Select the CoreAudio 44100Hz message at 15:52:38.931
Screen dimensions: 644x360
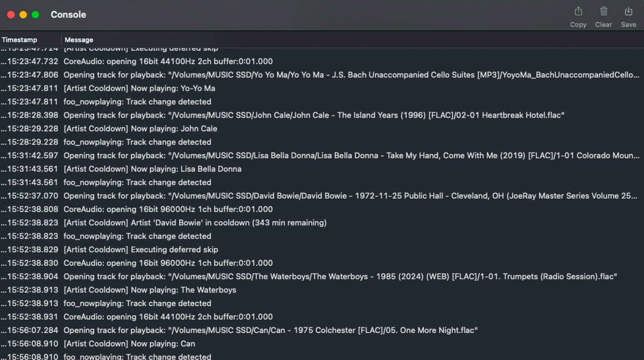click(x=168, y=317)
